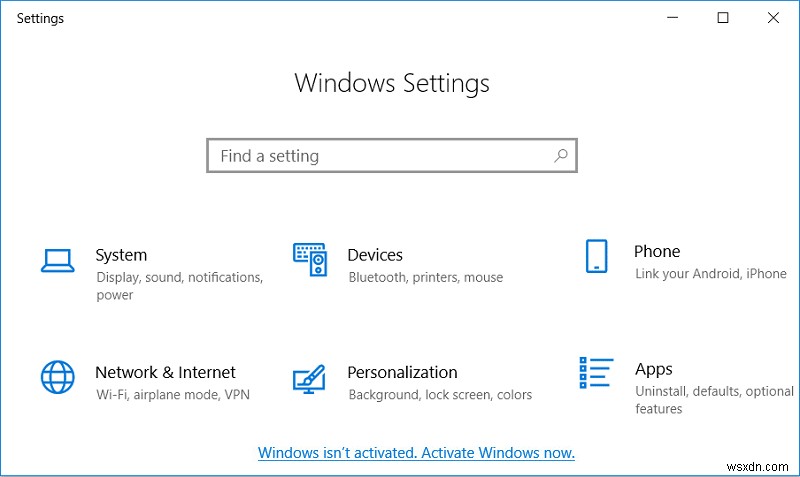Open the System category title
This screenshot has height=477, width=800.
121,255
